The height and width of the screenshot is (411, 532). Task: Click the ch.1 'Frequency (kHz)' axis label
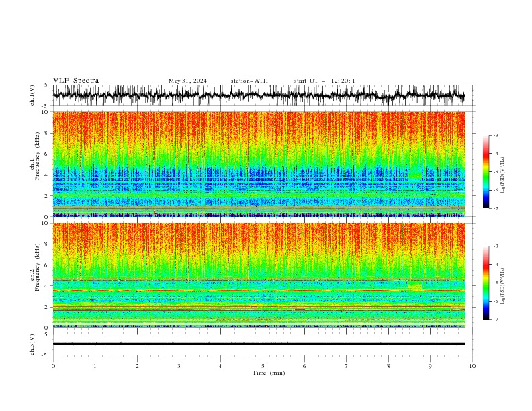(x=38, y=156)
